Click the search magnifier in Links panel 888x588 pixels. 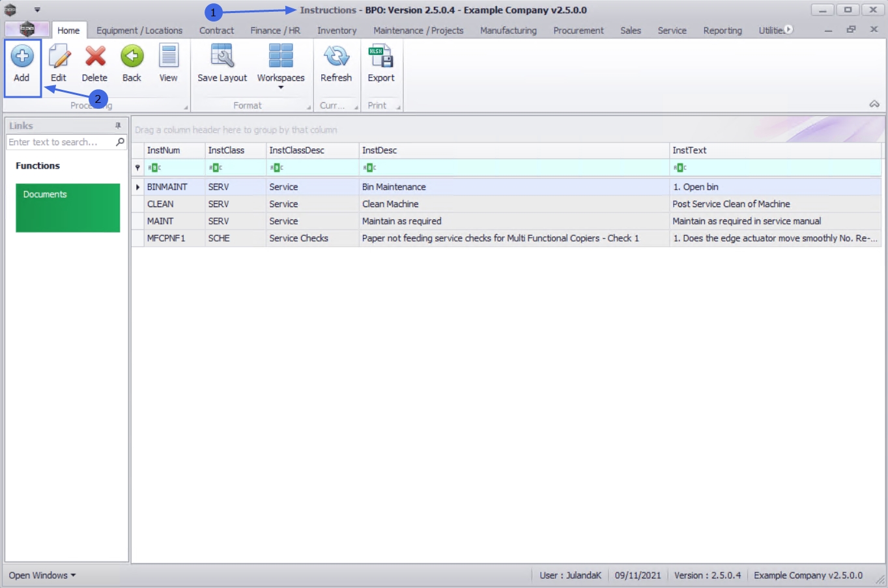120,141
